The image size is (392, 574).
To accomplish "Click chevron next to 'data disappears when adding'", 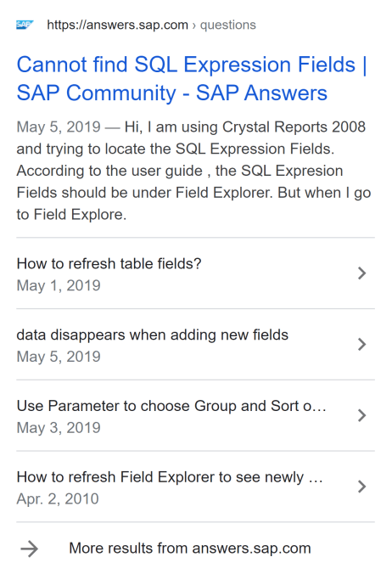I will tap(361, 344).
